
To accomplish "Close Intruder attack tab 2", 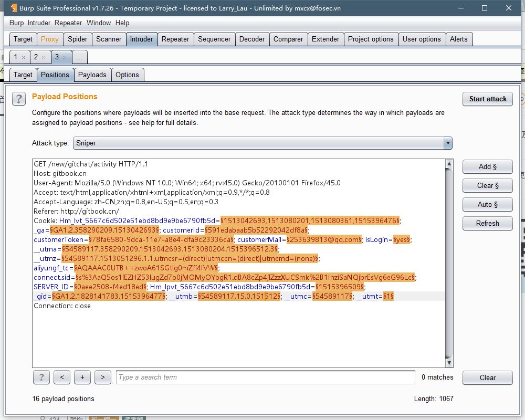I will click(x=44, y=57).
